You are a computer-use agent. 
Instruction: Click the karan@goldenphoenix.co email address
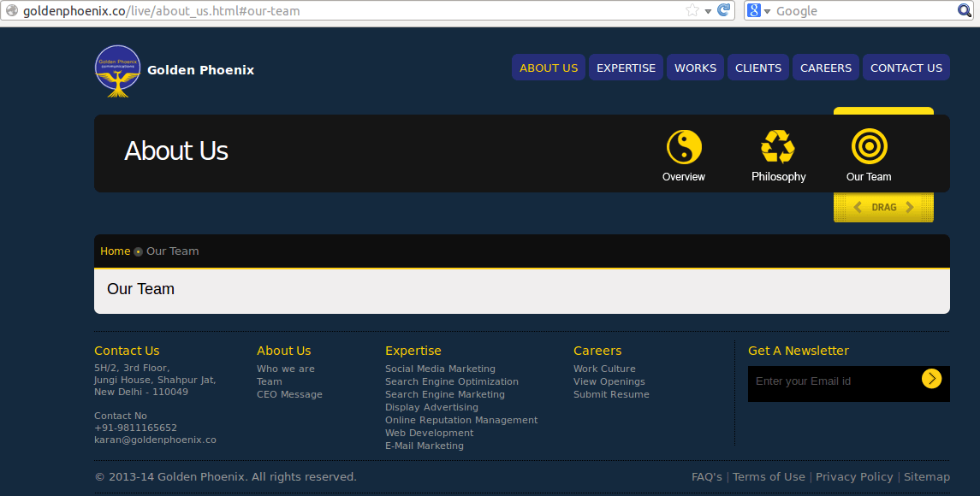click(x=155, y=440)
